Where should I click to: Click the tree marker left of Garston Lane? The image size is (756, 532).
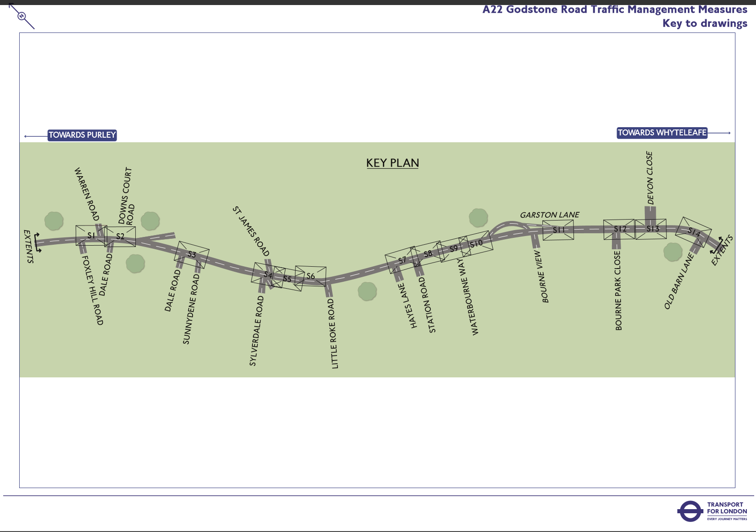tap(478, 218)
